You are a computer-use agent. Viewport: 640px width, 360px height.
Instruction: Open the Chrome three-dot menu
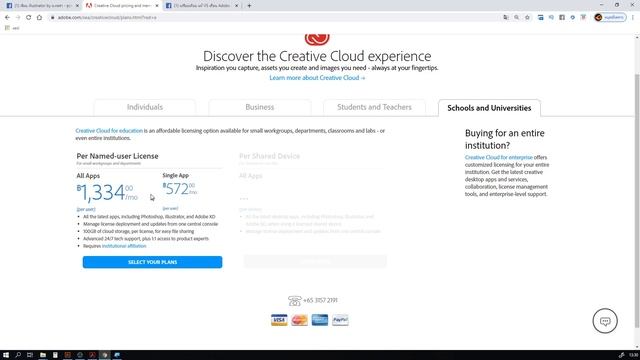point(633,18)
